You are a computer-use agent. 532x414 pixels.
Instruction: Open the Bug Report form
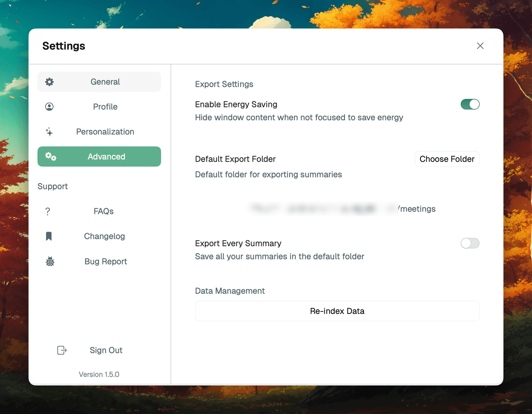tap(99, 261)
